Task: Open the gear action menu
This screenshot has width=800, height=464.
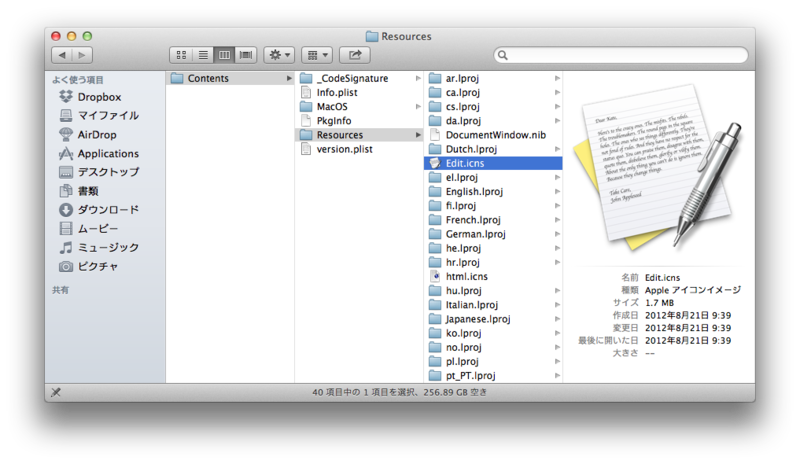Action: pyautogui.click(x=279, y=55)
